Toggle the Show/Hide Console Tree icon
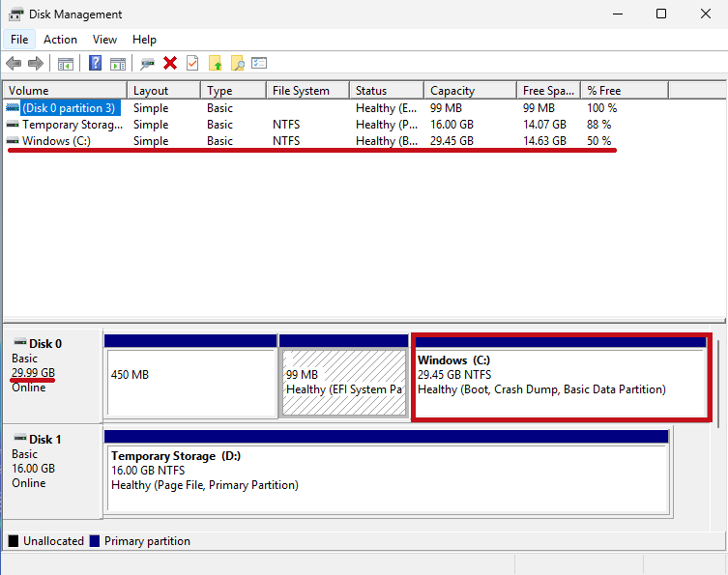Screen dimensions: 728x575 tap(66, 64)
